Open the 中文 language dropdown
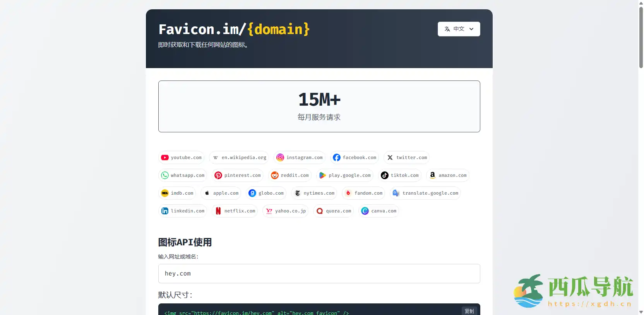644x315 pixels. [459, 29]
